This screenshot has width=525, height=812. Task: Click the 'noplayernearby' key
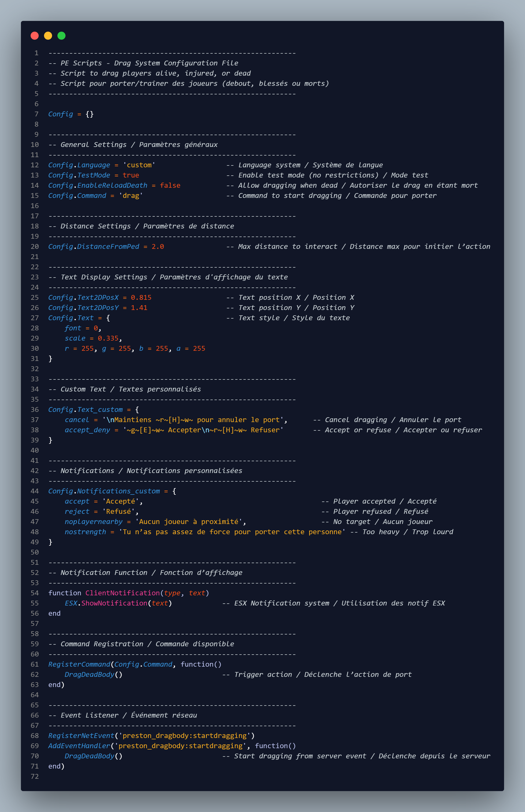click(x=94, y=522)
